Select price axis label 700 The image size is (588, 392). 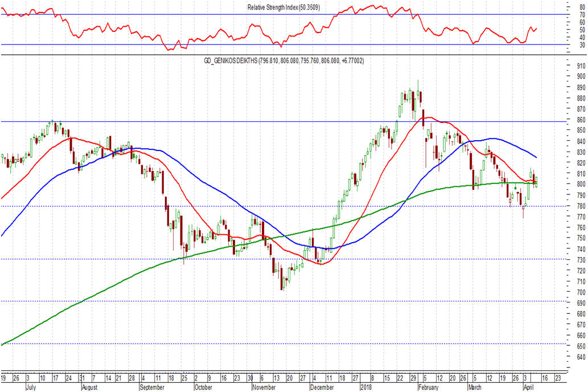tap(581, 292)
